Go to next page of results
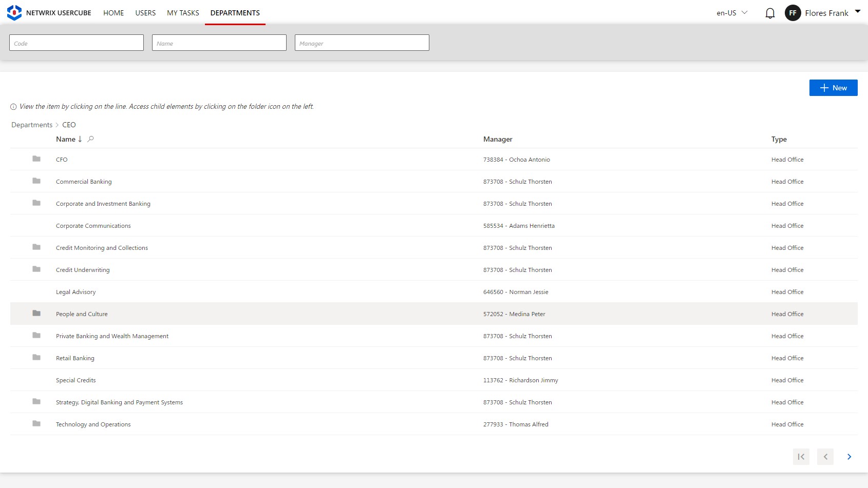Image resolution: width=868 pixels, height=488 pixels. click(x=849, y=456)
